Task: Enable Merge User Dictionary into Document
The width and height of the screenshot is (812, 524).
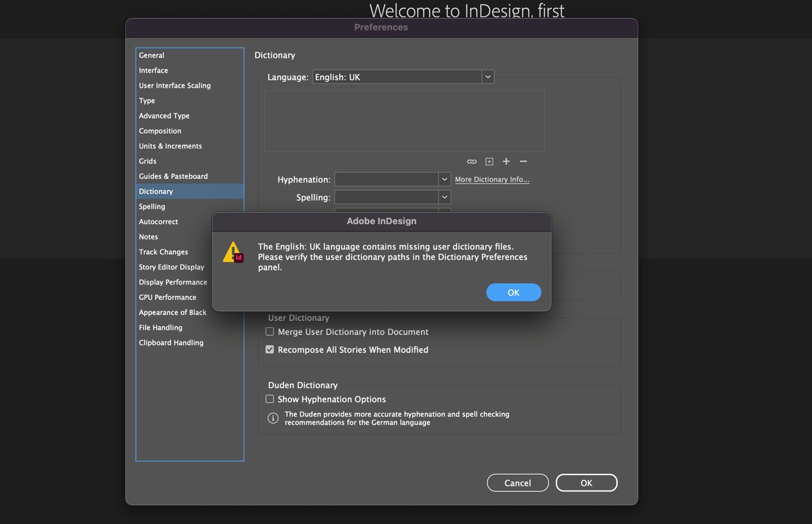Action: click(x=270, y=332)
